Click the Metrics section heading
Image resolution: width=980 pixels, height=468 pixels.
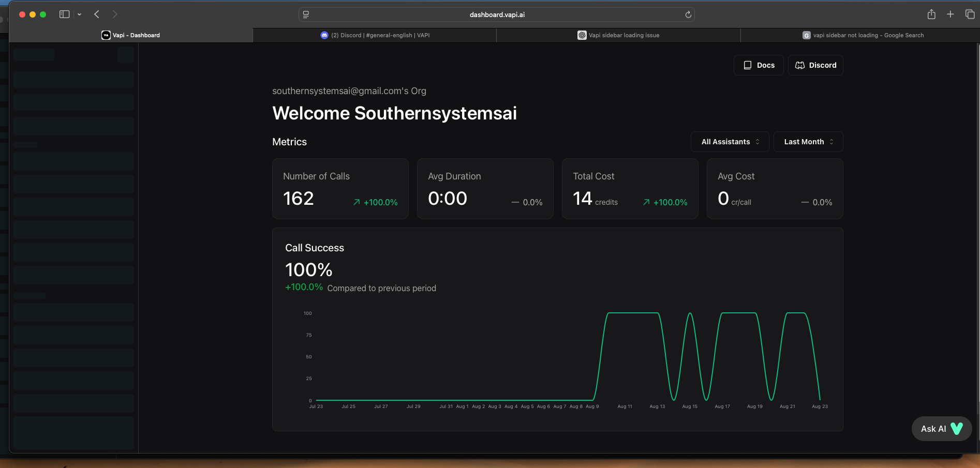[x=290, y=142]
